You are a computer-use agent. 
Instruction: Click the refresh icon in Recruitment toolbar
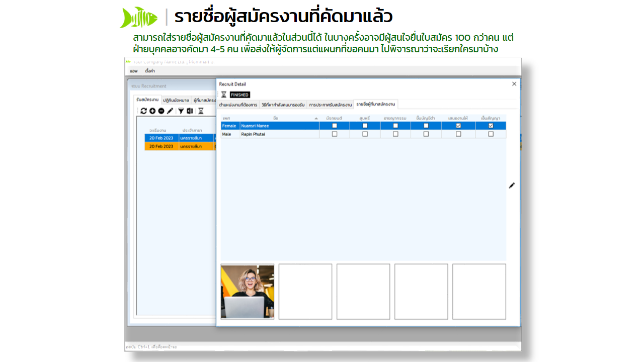[x=143, y=111]
